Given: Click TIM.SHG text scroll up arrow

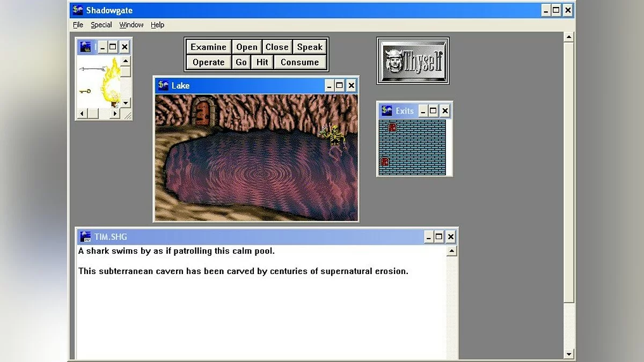Looking at the screenshot, I should (x=452, y=251).
